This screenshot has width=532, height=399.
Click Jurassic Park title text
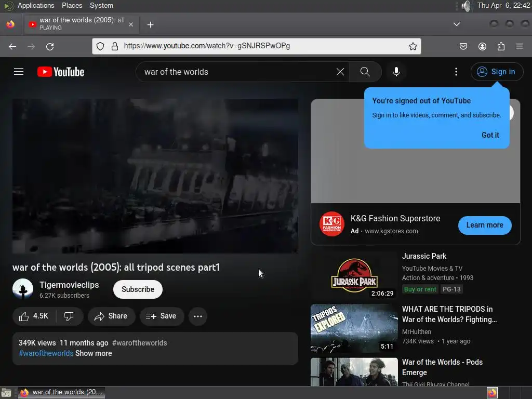[424, 256]
